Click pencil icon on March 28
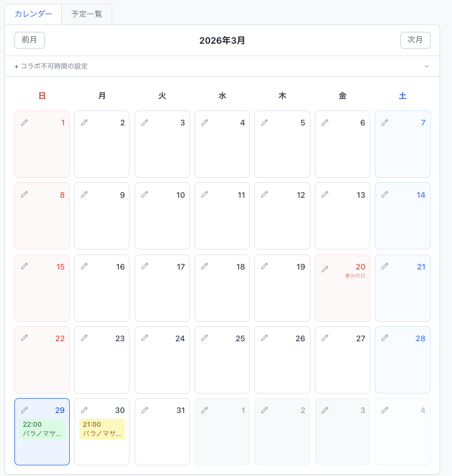The height and width of the screenshot is (476, 452). [x=385, y=338]
